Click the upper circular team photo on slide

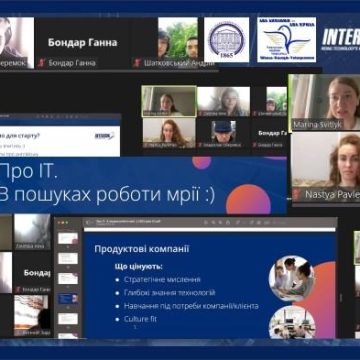click(x=292, y=278)
